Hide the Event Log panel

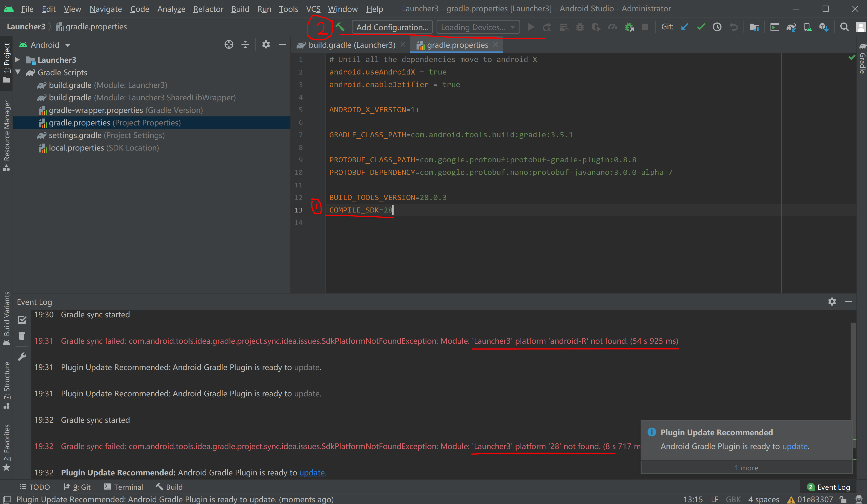(x=848, y=302)
